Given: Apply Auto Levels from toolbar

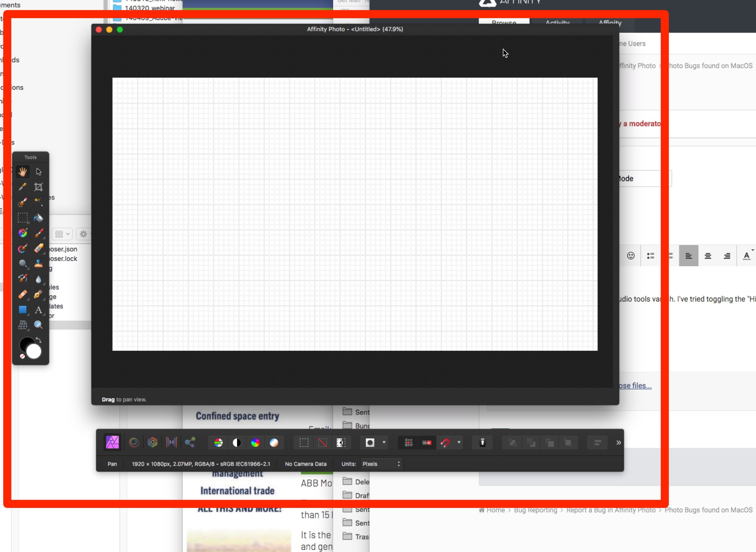Looking at the screenshot, I should point(218,443).
